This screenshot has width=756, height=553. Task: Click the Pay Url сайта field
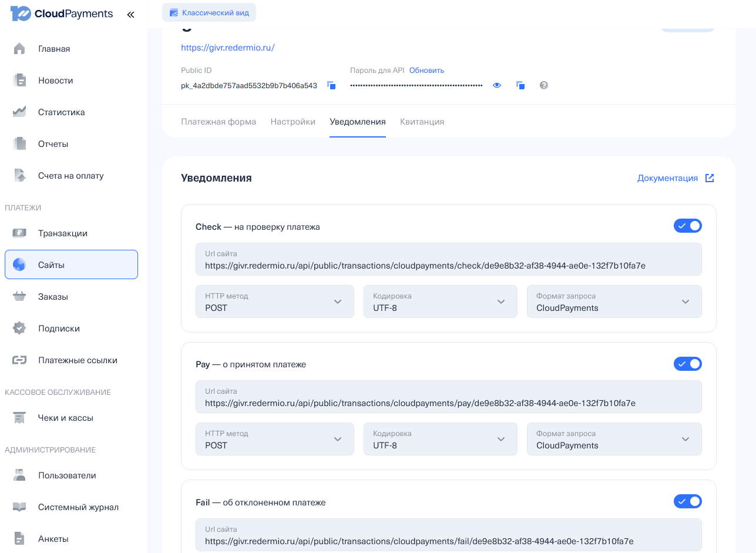click(449, 397)
